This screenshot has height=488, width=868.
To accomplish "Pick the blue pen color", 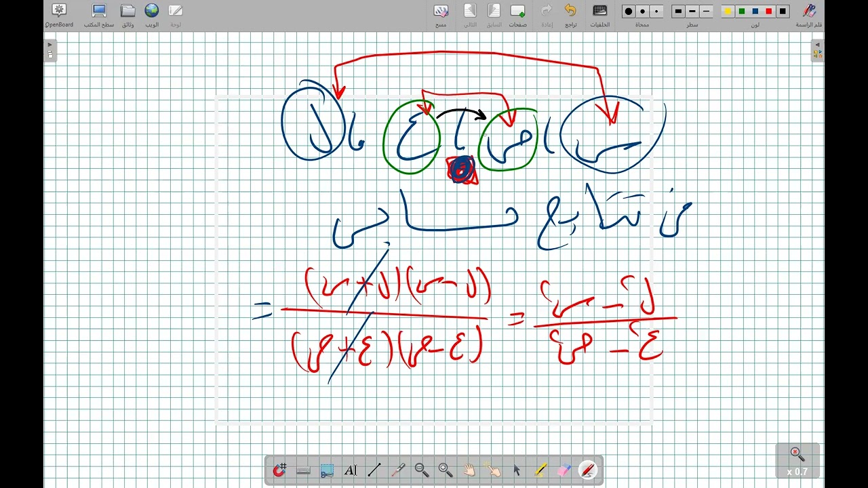I will pyautogui.click(x=755, y=12).
